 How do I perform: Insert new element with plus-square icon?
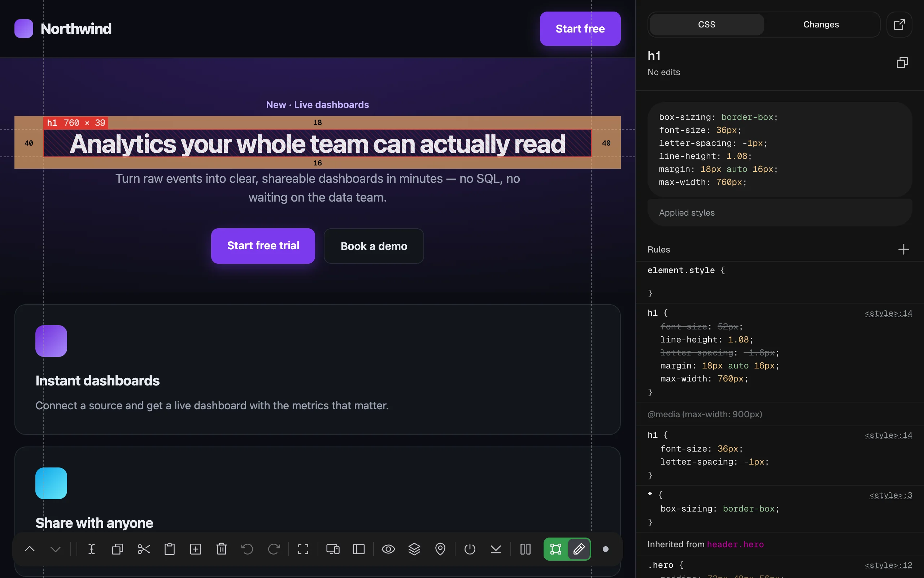pyautogui.click(x=196, y=549)
